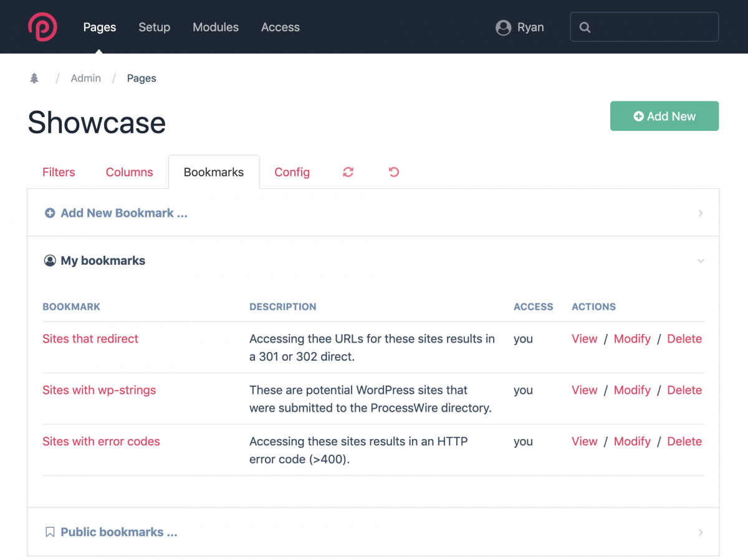Open the Add New Bookmark panel header

point(373,213)
